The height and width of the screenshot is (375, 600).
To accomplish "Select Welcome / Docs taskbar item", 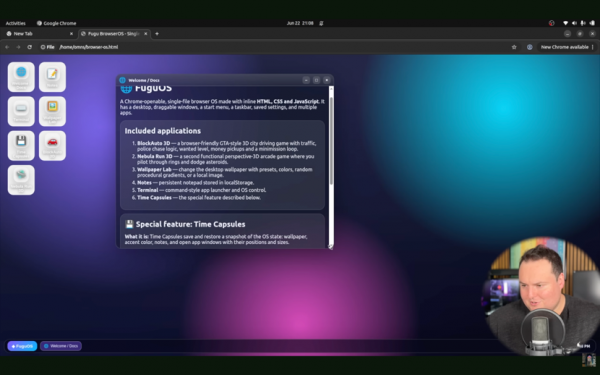I will coord(61,346).
